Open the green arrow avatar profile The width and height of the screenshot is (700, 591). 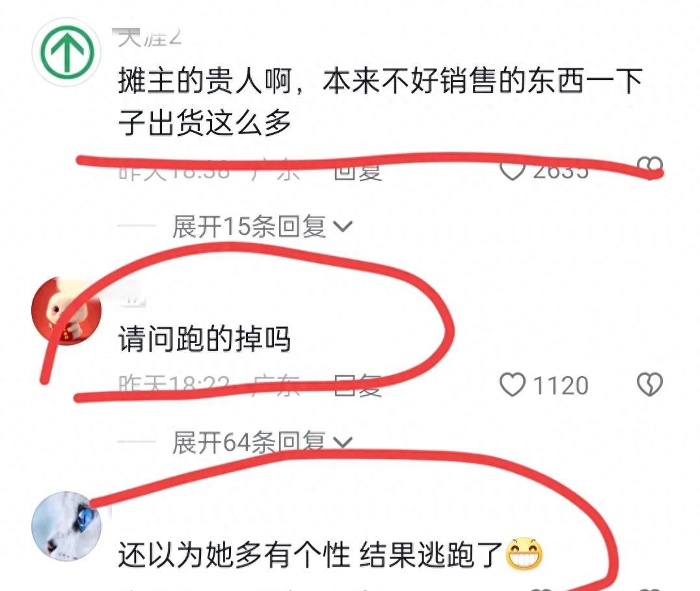66,52
